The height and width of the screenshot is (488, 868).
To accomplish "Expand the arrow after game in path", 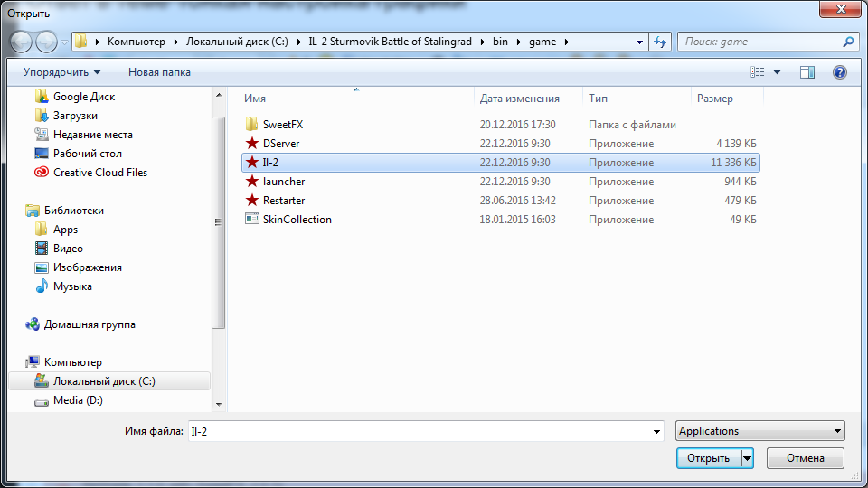I will pyautogui.click(x=567, y=42).
